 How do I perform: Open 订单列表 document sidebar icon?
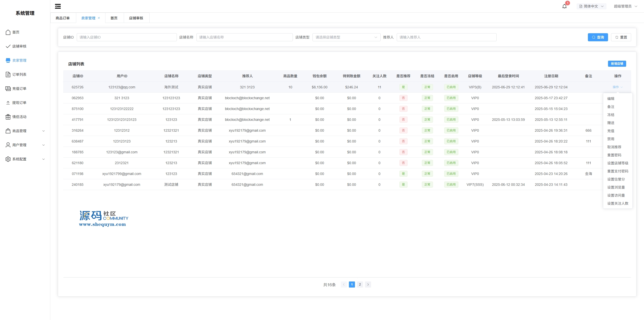click(8, 75)
